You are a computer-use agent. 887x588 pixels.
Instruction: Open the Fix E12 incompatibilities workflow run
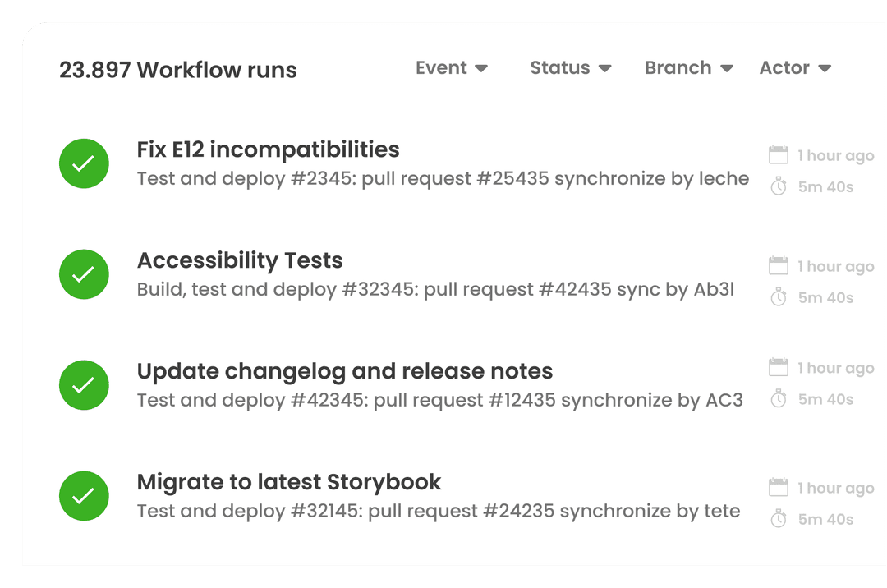tap(268, 149)
